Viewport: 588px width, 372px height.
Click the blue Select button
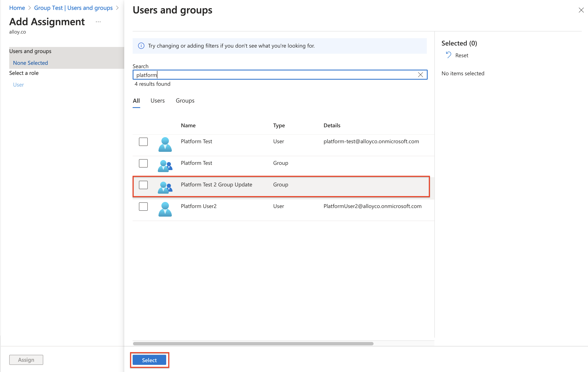point(149,360)
